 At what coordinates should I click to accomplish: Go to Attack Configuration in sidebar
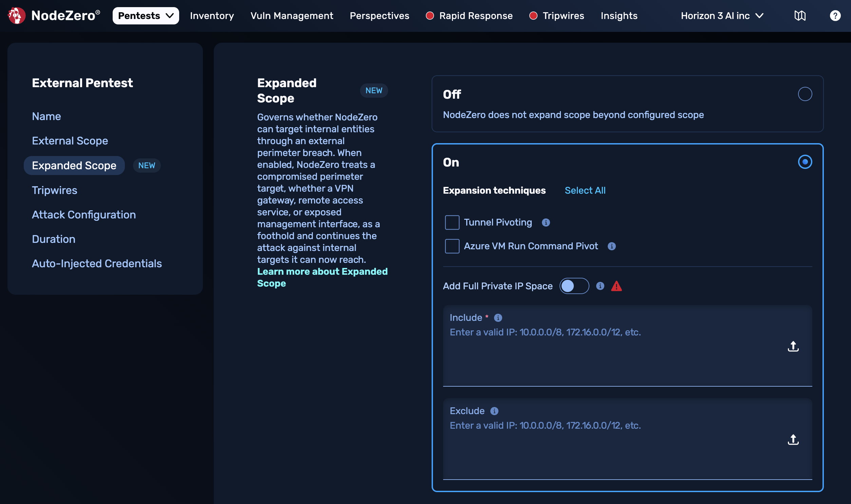84,215
